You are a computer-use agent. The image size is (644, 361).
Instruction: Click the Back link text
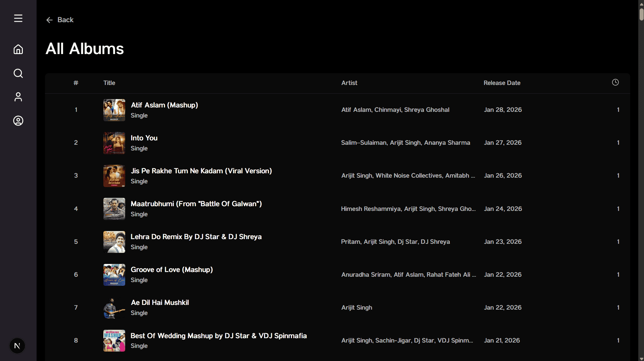point(65,20)
